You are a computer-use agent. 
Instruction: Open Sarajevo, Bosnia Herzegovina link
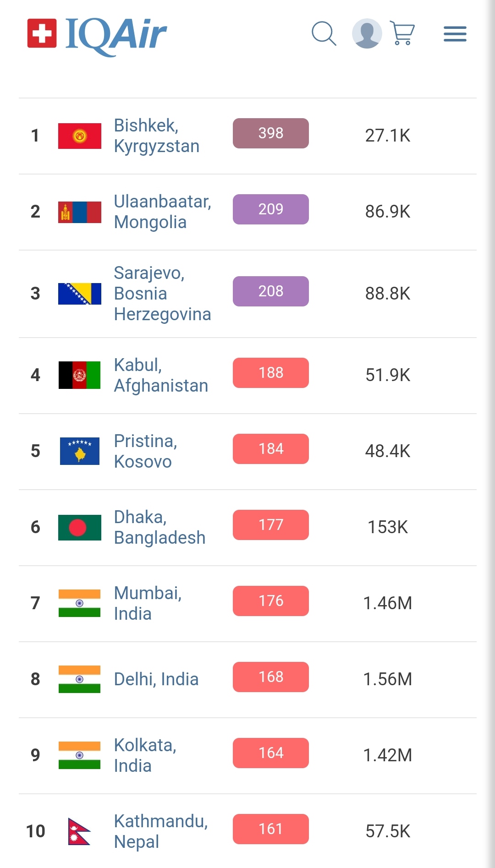(x=162, y=294)
